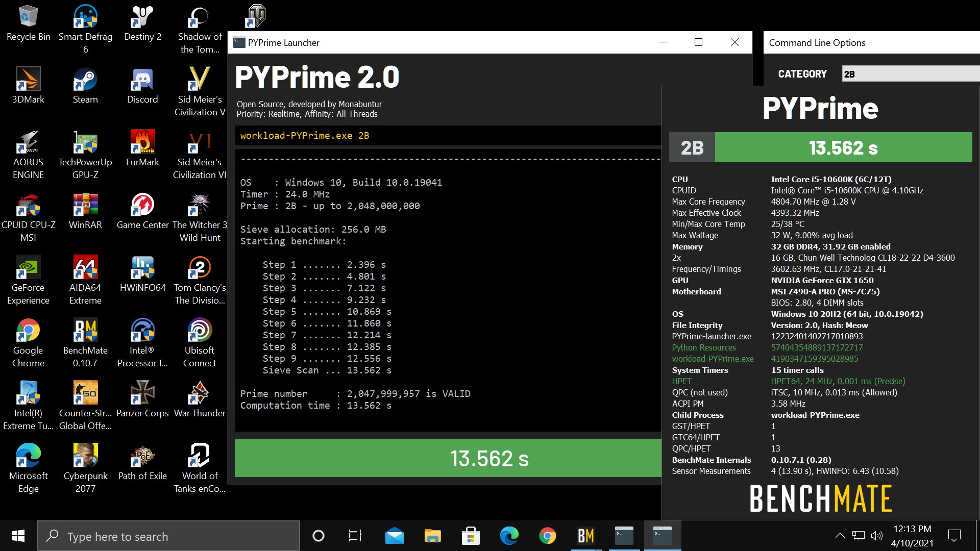Launch AORUS ENGINE shortcut
Image resolution: width=980 pixels, height=551 pixels.
tap(28, 155)
